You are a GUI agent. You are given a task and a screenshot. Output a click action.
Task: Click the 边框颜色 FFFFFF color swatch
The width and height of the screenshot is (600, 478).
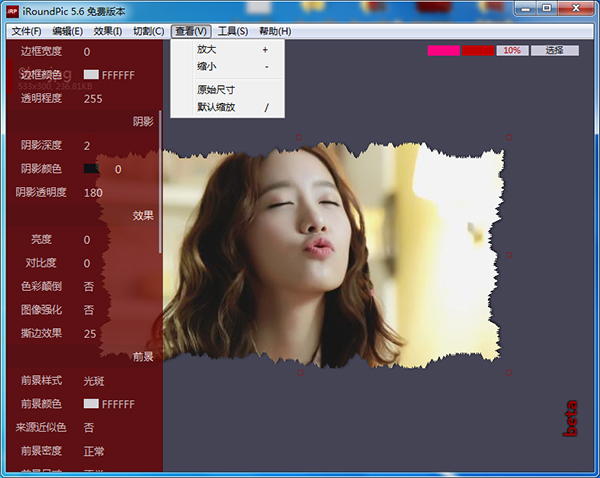point(91,75)
